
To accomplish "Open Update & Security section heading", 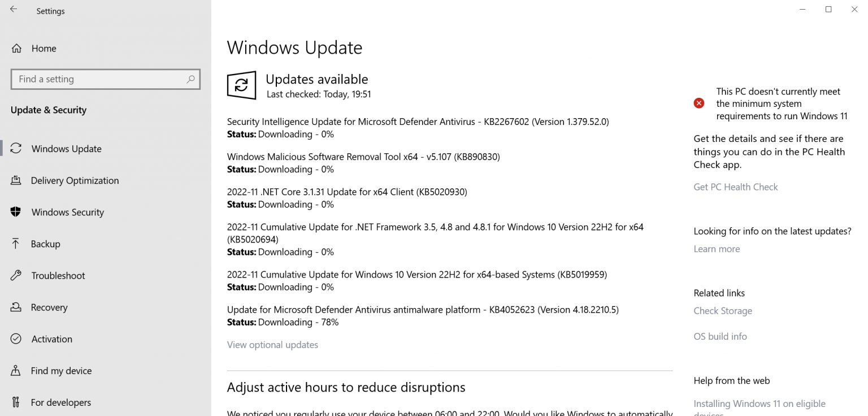I will coord(49,110).
